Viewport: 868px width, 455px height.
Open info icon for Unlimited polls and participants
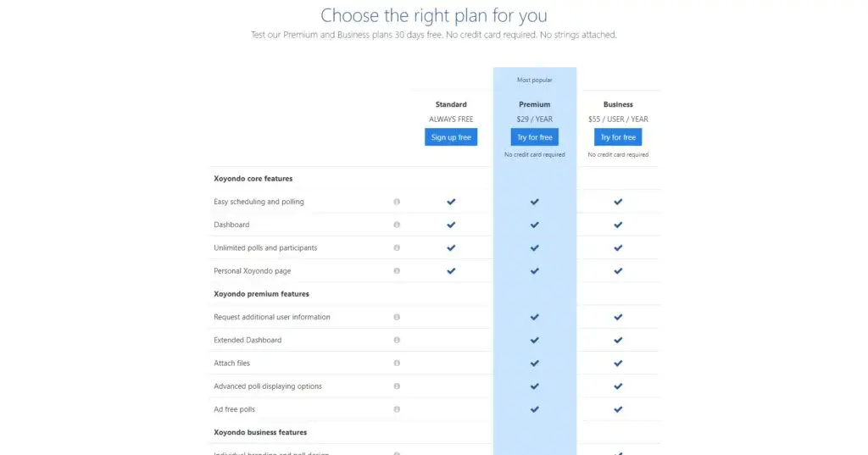point(397,248)
